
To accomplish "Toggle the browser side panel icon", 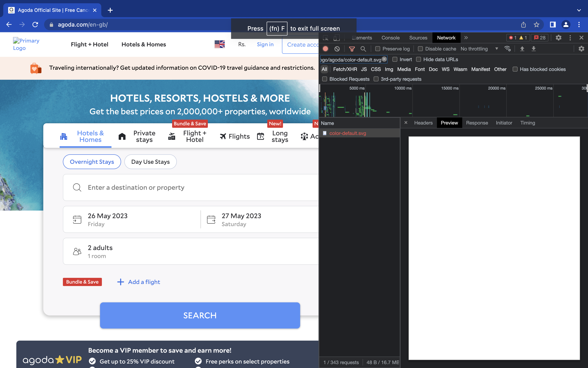I will pos(553,25).
